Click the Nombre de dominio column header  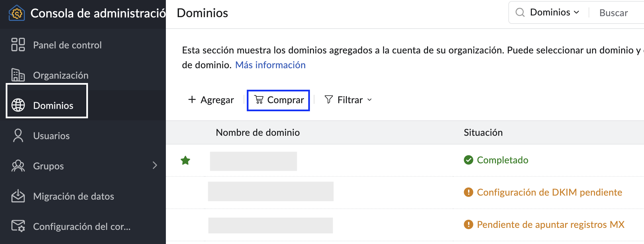258,132
